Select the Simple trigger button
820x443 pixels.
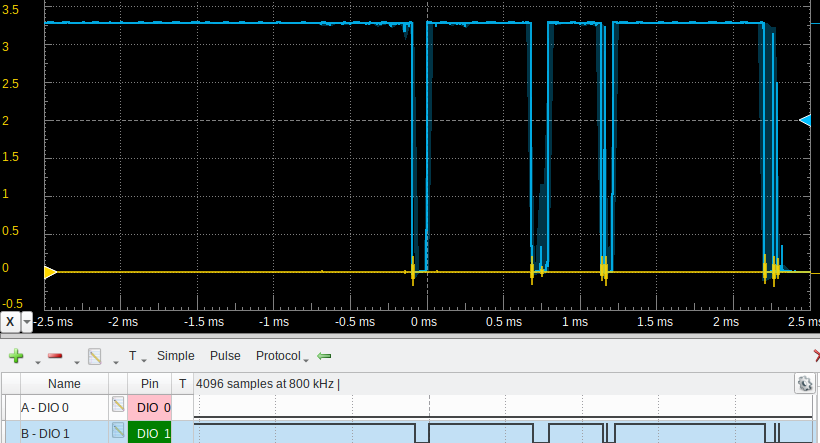pyautogui.click(x=176, y=356)
